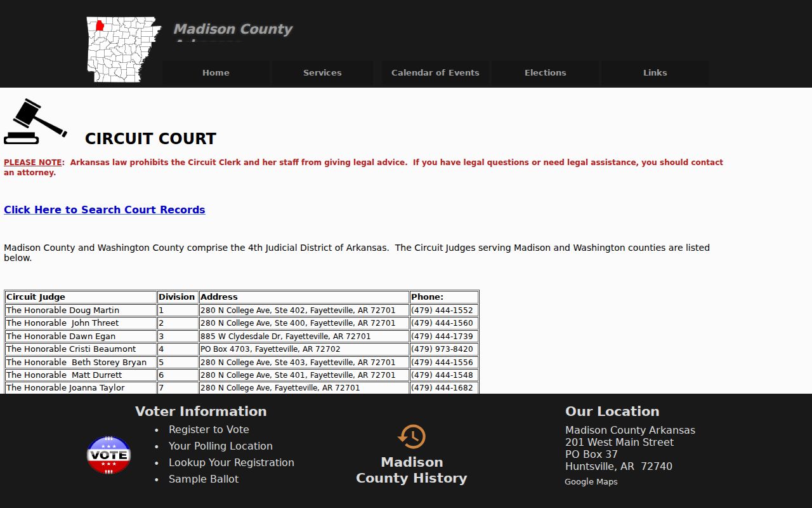Open Lookup Your Registration link
The image size is (812, 508).
click(232, 462)
